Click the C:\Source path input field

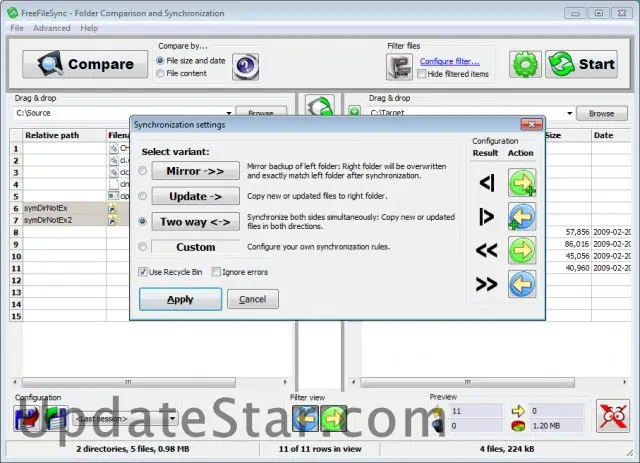[118, 113]
